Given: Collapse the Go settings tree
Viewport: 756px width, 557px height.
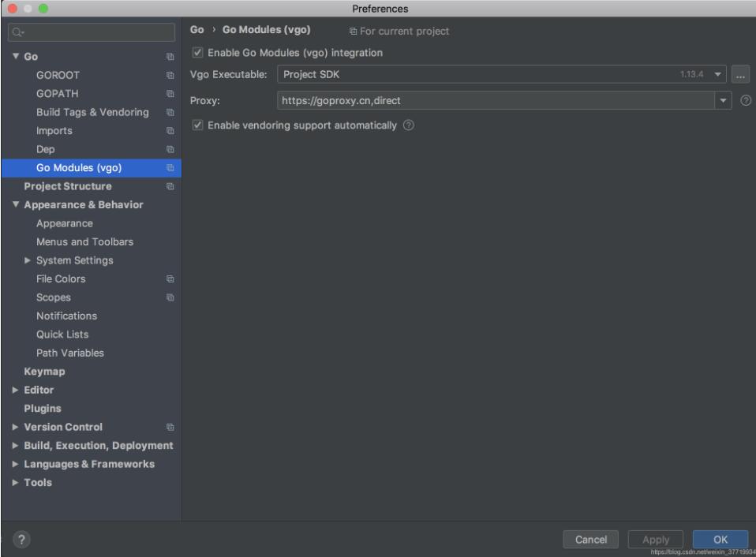Looking at the screenshot, I should pyautogui.click(x=16, y=56).
